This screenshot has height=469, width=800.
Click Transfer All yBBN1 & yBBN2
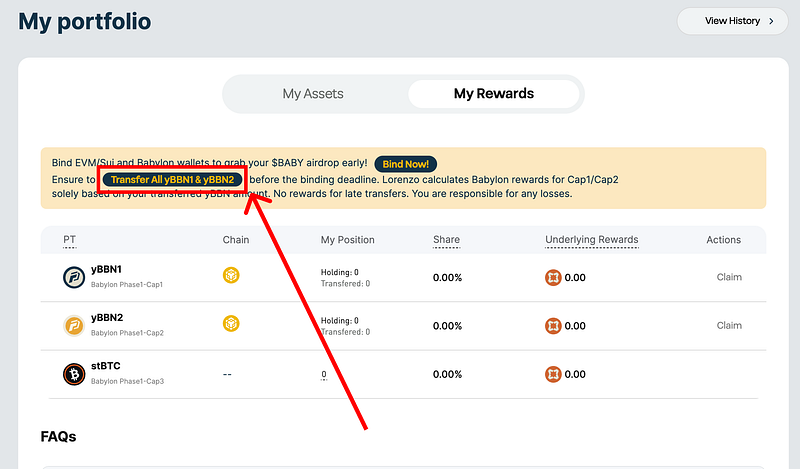click(x=173, y=179)
